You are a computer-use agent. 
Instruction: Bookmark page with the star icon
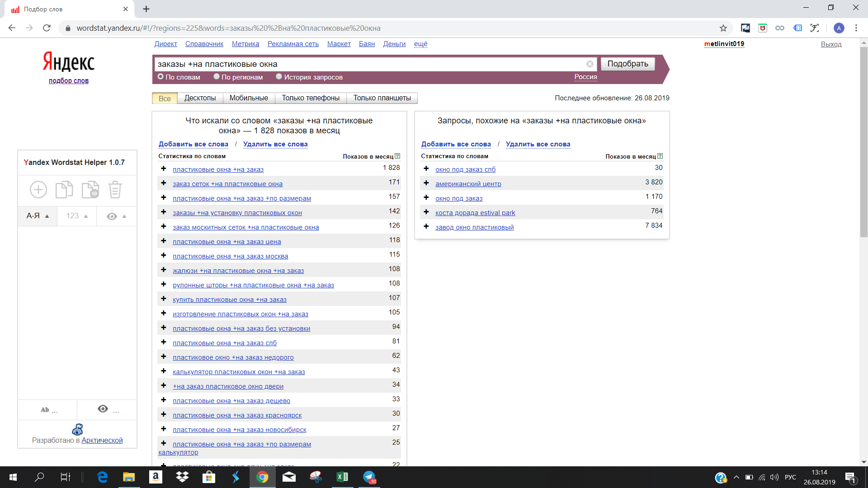pos(723,28)
